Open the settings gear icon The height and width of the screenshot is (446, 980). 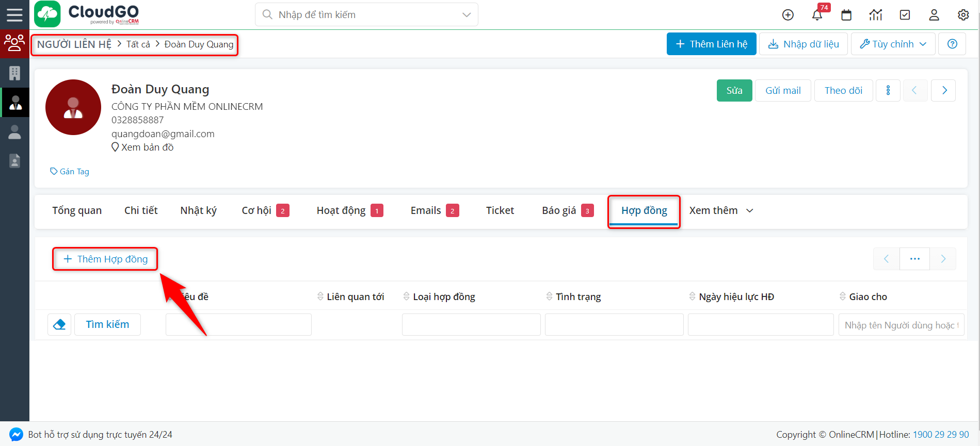click(963, 15)
